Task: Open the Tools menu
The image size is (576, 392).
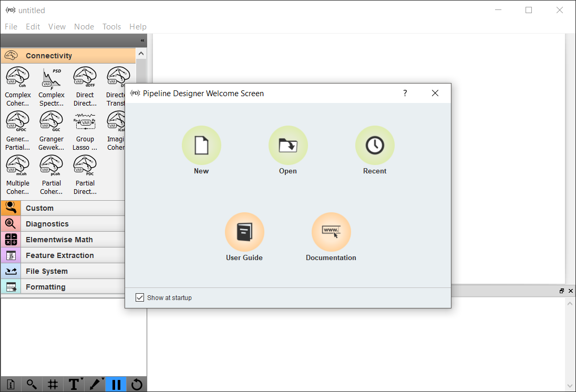Action: click(111, 27)
